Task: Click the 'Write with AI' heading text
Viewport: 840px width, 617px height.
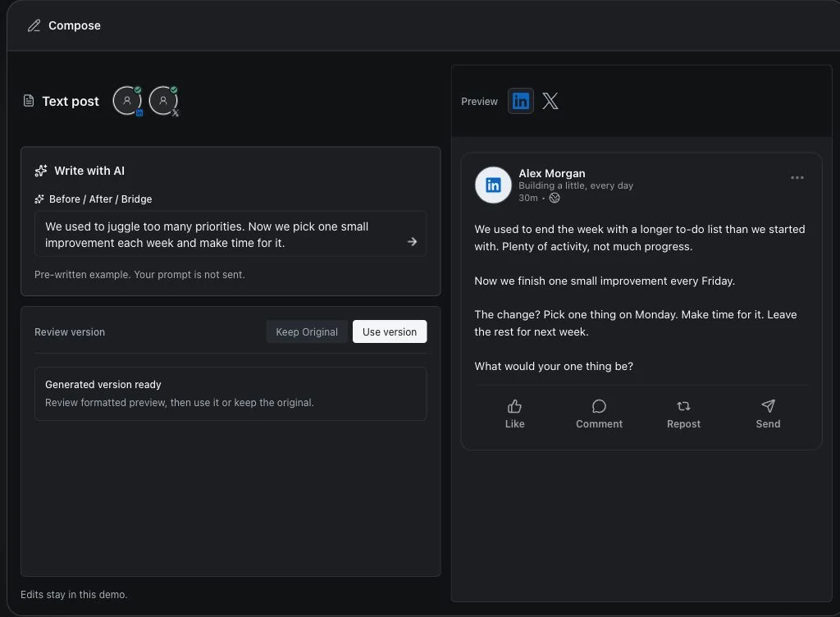Action: click(89, 171)
